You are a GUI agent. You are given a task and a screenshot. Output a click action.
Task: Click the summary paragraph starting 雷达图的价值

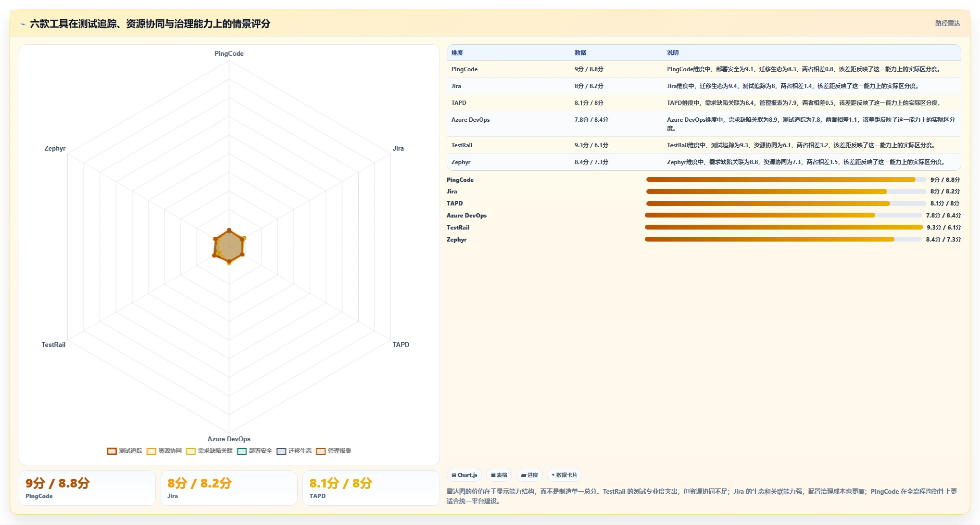coord(702,496)
